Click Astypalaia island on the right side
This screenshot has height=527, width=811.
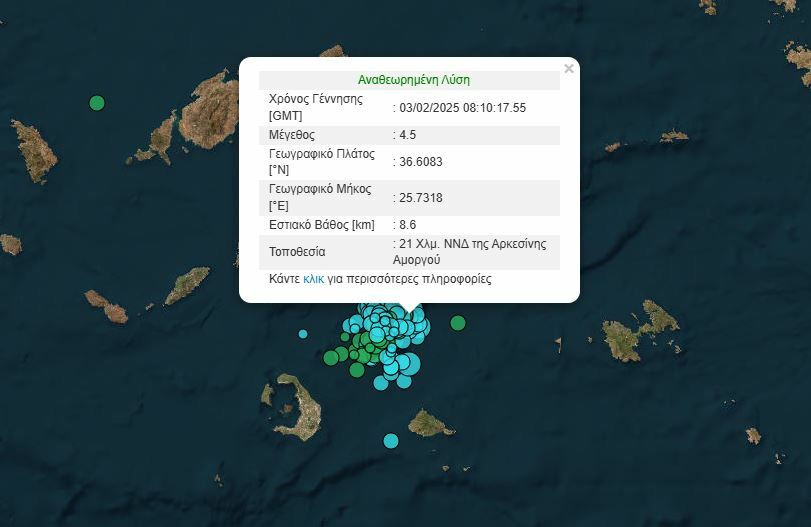click(638, 332)
